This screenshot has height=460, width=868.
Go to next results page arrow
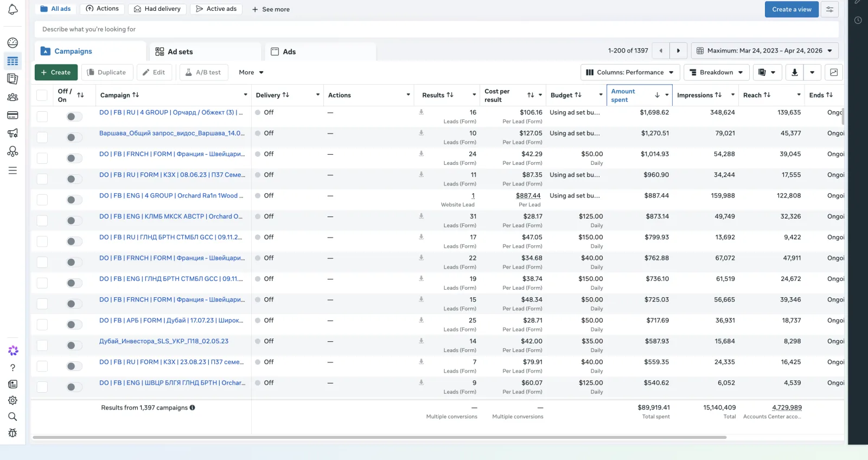point(678,50)
